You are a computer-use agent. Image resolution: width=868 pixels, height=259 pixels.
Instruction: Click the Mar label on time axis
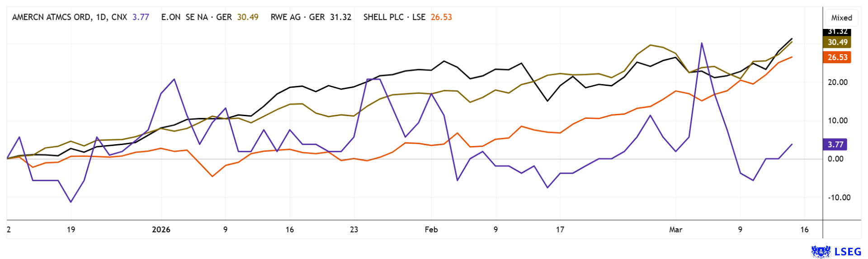pyautogui.click(x=675, y=230)
